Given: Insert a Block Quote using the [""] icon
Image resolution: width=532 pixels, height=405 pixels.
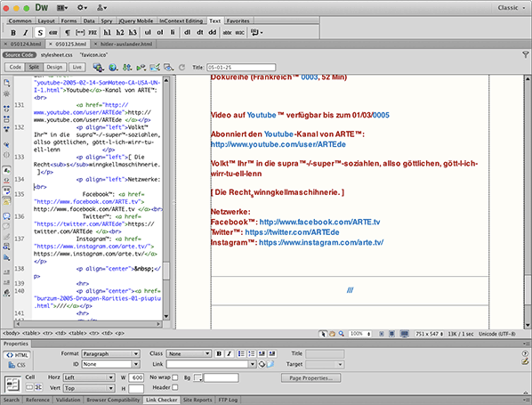Looking at the screenshot, I should [80, 33].
